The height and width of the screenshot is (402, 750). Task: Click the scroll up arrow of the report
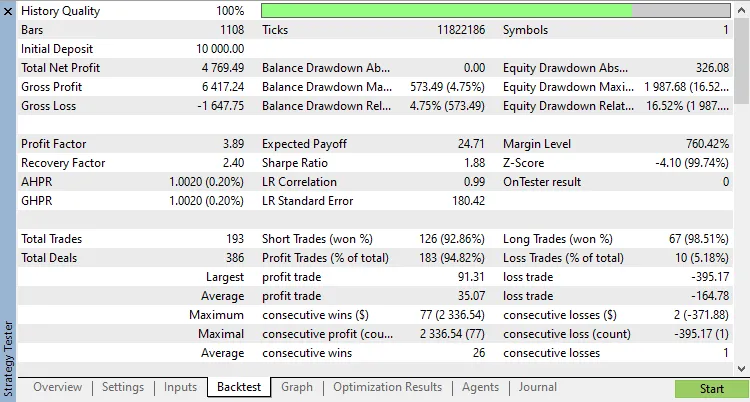742,8
